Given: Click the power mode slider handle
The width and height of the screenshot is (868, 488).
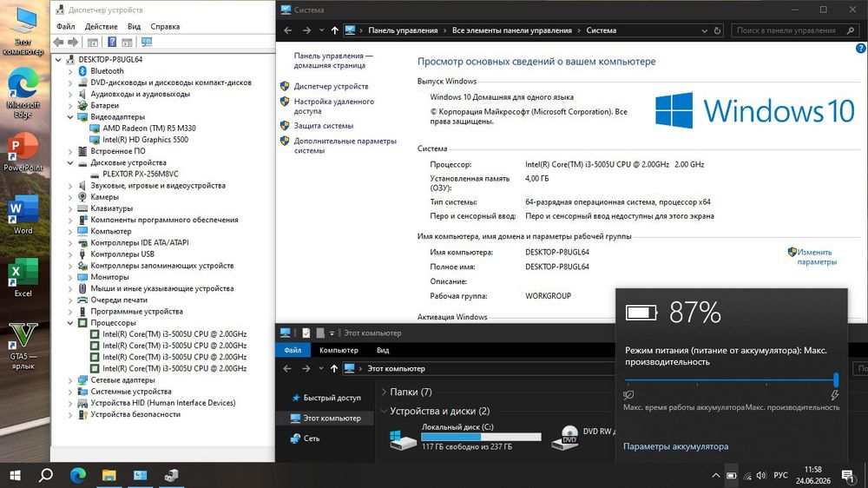Looking at the screenshot, I should point(836,380).
